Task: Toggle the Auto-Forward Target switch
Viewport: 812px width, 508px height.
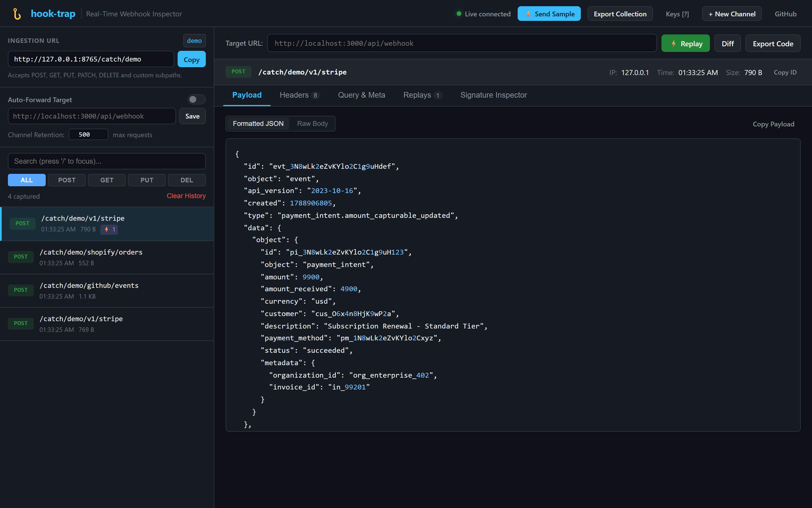Action: pyautogui.click(x=196, y=99)
